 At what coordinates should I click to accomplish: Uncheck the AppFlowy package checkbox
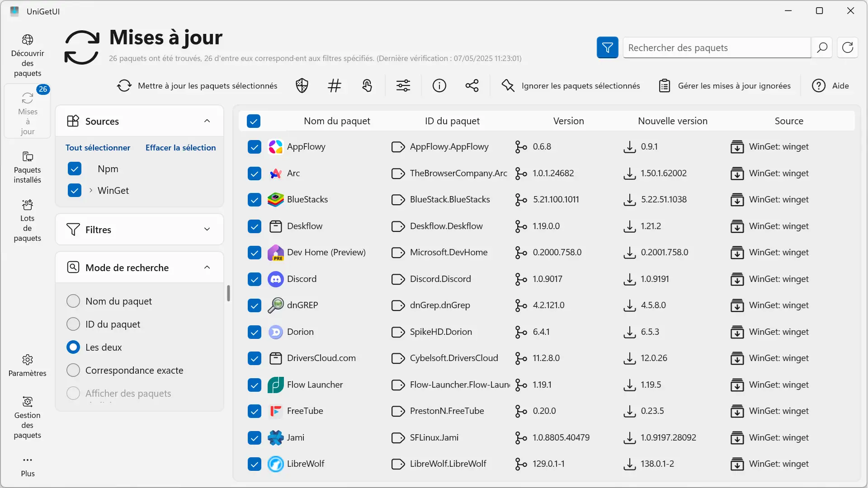pyautogui.click(x=255, y=147)
